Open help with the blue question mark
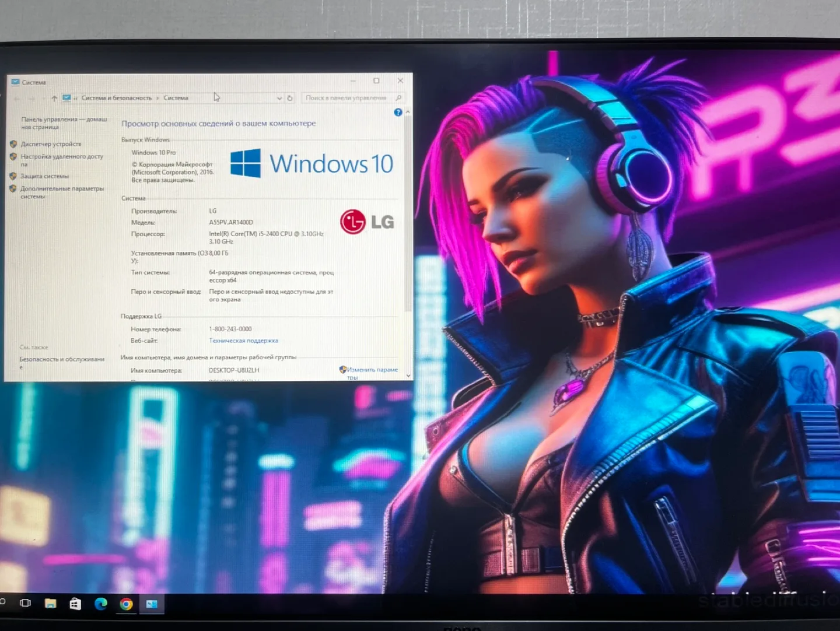This screenshot has height=631, width=840. point(398,112)
